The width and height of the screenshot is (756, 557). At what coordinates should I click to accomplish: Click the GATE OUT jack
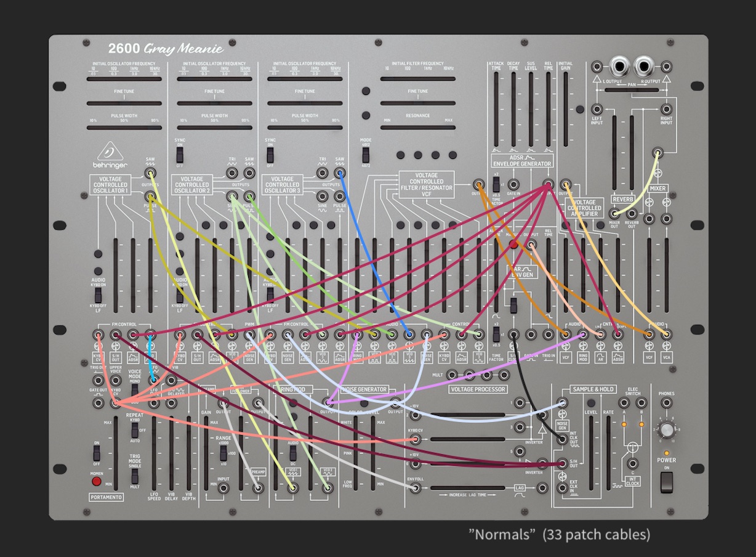(98, 403)
